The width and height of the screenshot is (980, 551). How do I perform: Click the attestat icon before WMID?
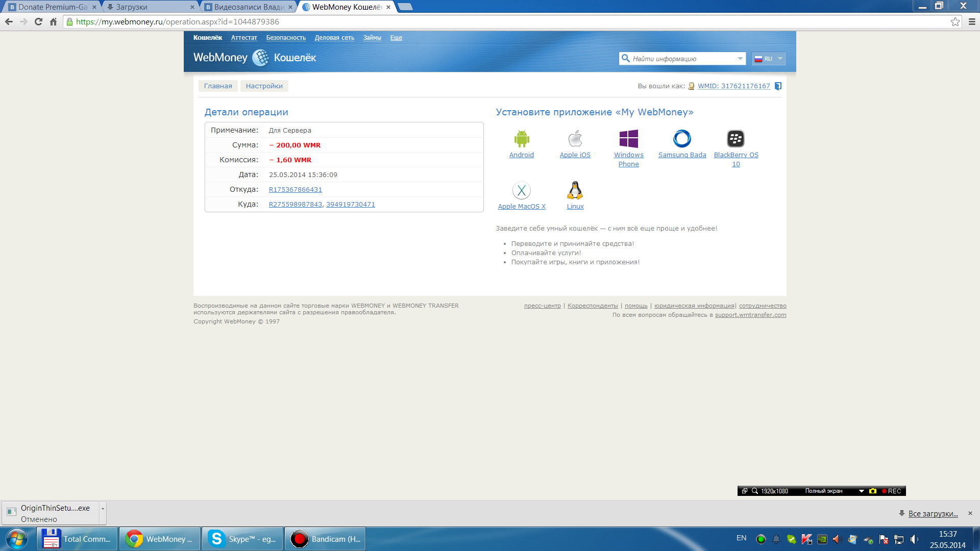(x=691, y=86)
